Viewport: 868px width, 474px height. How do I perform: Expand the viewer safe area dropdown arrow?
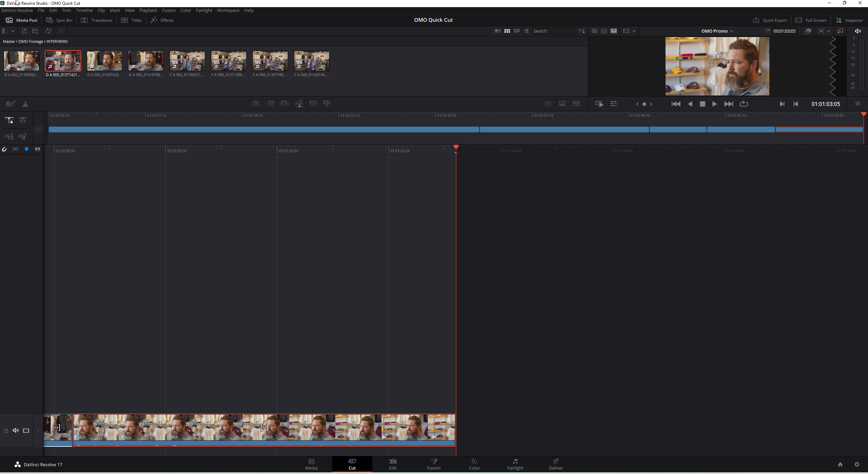coord(634,31)
